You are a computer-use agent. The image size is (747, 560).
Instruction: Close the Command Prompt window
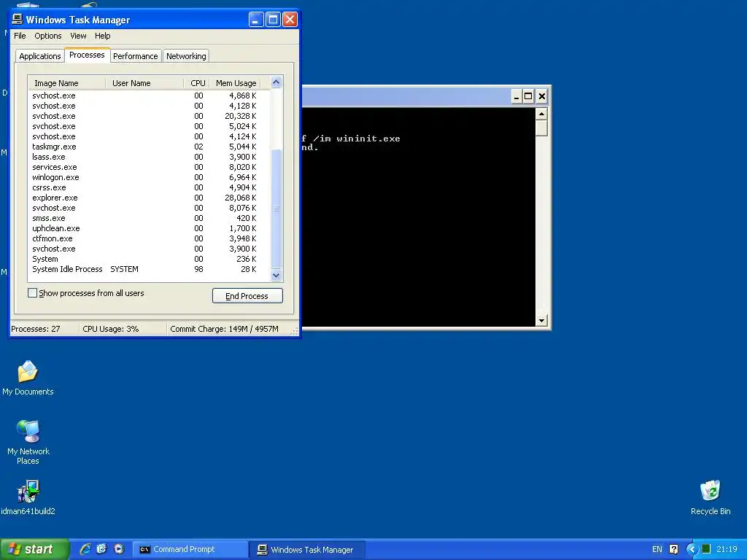click(542, 97)
